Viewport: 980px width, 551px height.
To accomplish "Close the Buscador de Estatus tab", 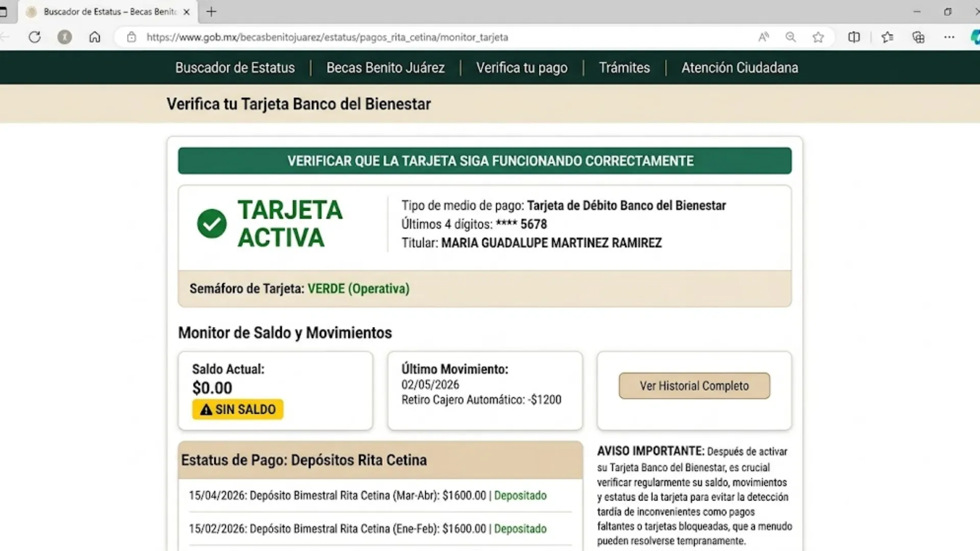I will [187, 12].
